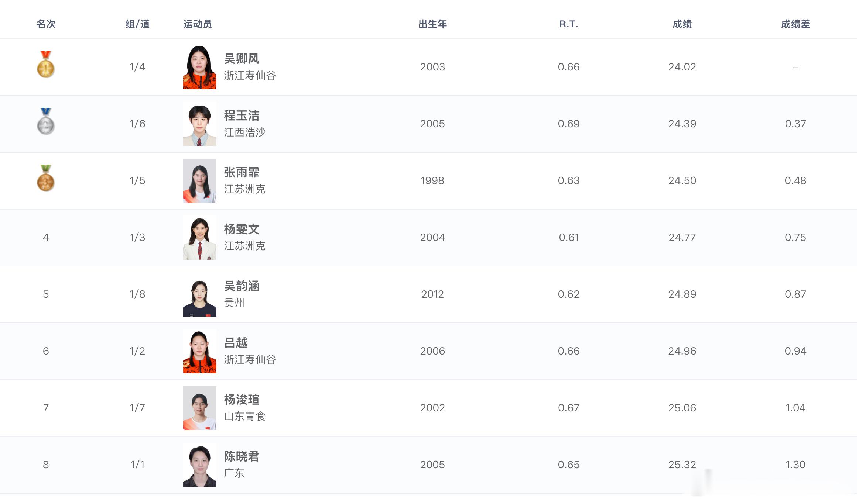Click time difference 0.87

click(795, 294)
